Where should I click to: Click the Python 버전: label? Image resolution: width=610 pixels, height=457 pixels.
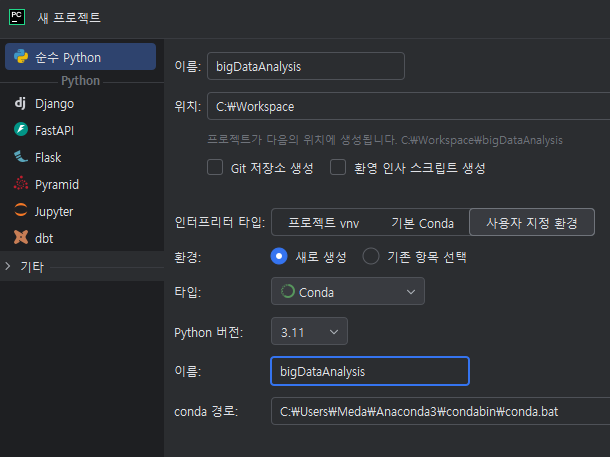pos(209,333)
